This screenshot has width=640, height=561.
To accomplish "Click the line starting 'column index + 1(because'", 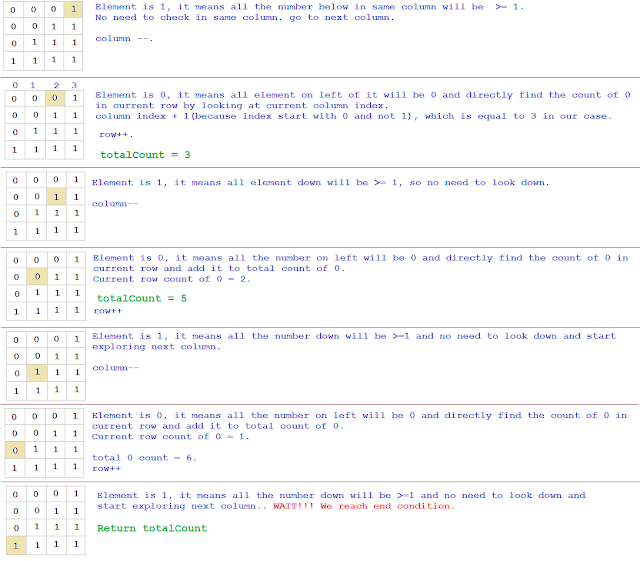I will [x=353, y=116].
